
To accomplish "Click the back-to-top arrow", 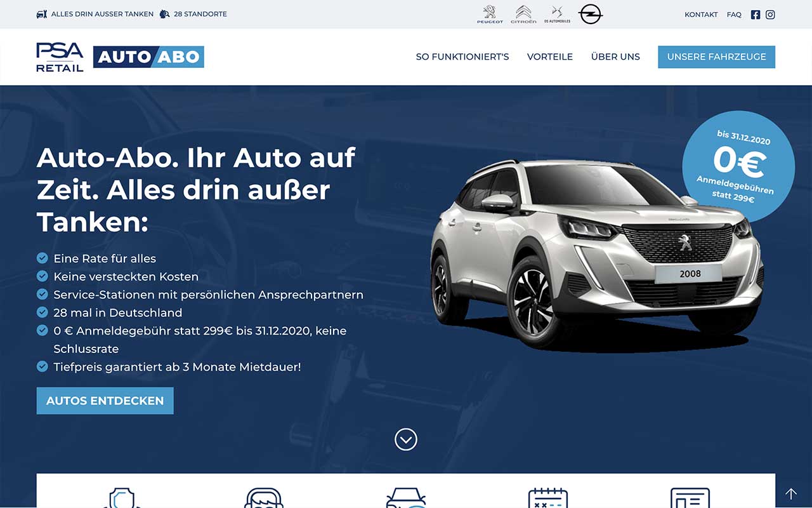I will click(x=790, y=493).
